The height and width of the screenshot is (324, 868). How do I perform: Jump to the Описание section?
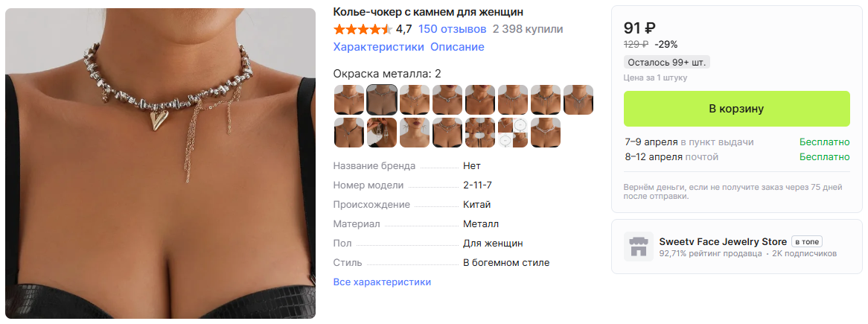tap(457, 47)
